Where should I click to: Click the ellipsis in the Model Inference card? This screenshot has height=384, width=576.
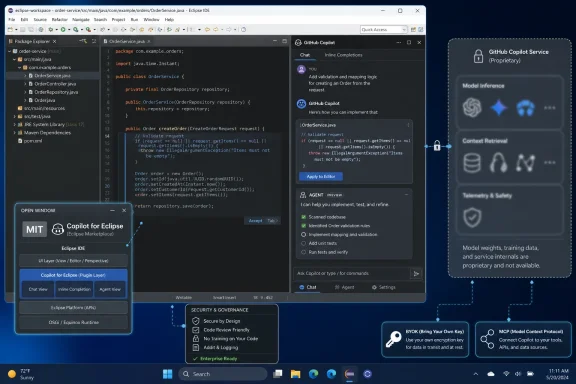(550, 108)
